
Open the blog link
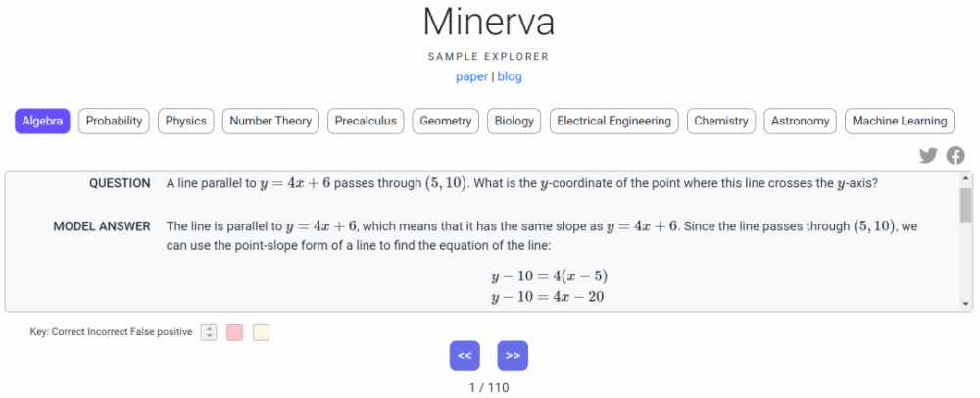coord(510,76)
